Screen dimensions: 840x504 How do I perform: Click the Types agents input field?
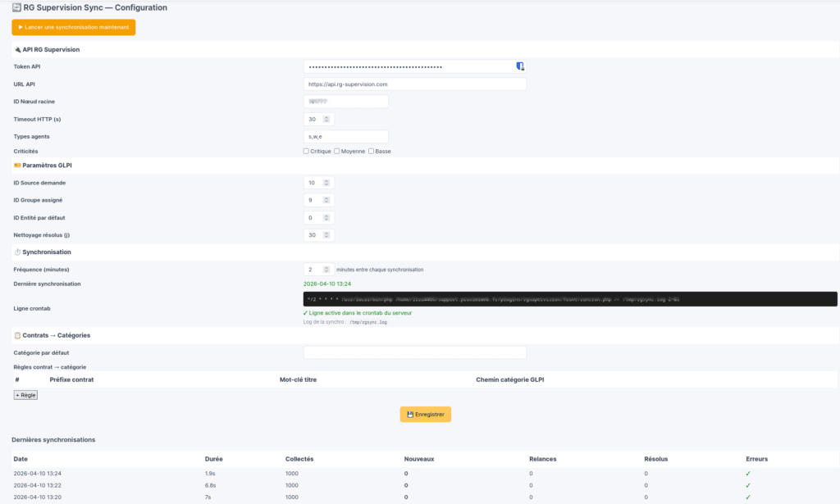tap(345, 136)
